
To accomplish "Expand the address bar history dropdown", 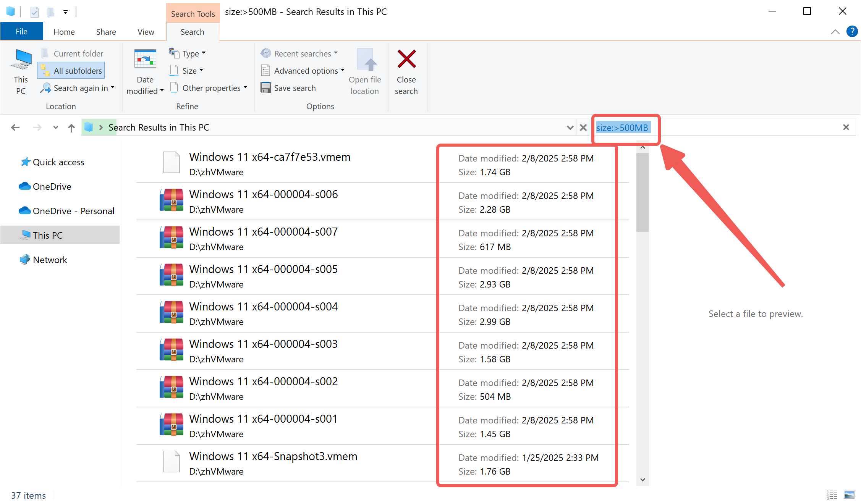I will point(570,128).
